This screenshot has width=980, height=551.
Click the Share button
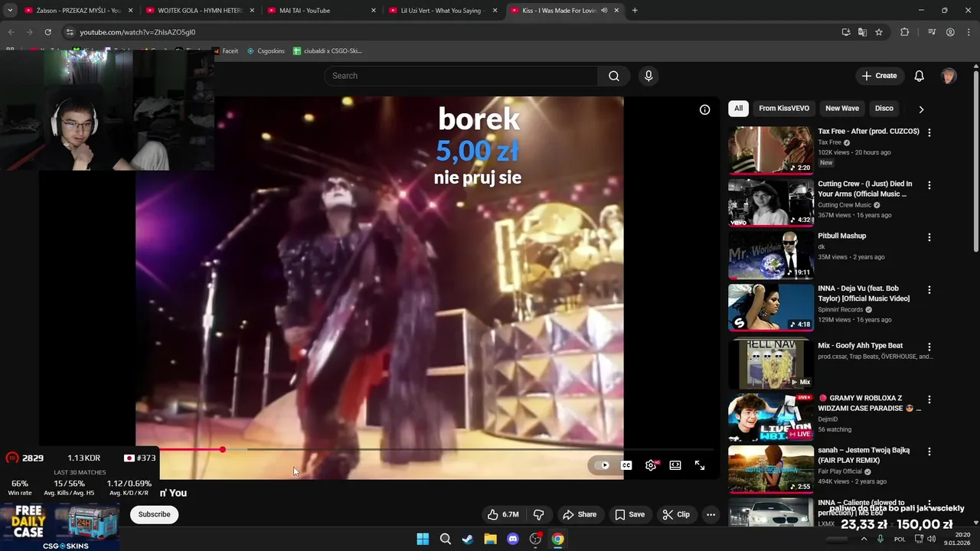pos(579,514)
